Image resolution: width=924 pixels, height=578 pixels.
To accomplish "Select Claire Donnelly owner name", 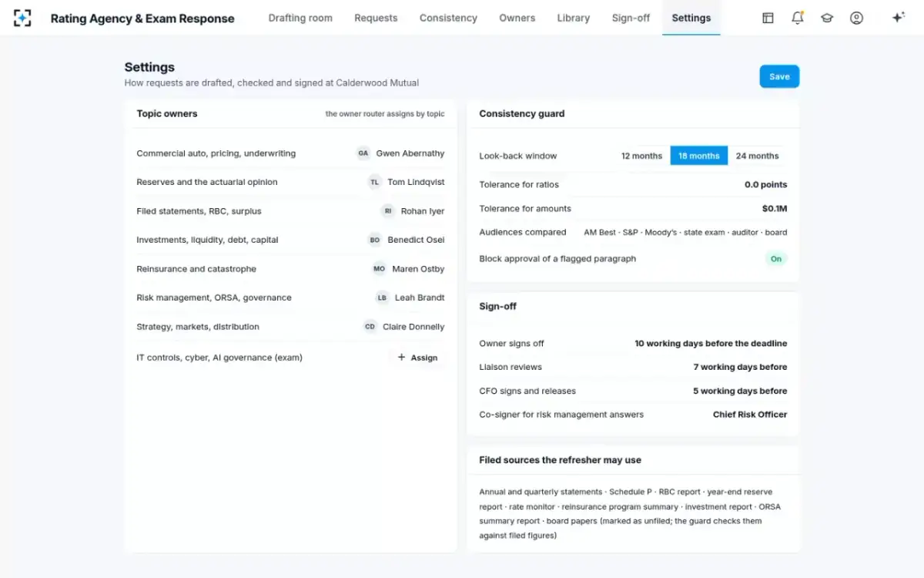I will click(413, 327).
